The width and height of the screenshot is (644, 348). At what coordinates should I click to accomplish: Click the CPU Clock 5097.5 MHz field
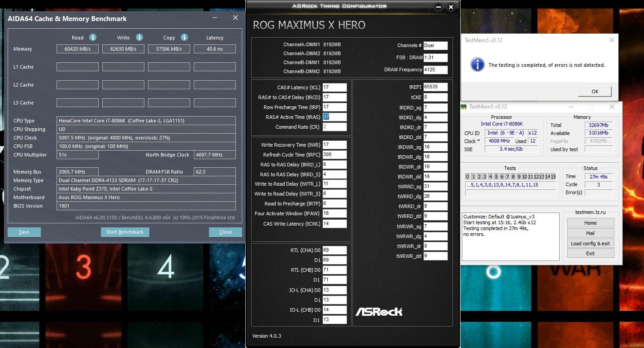tap(147, 138)
